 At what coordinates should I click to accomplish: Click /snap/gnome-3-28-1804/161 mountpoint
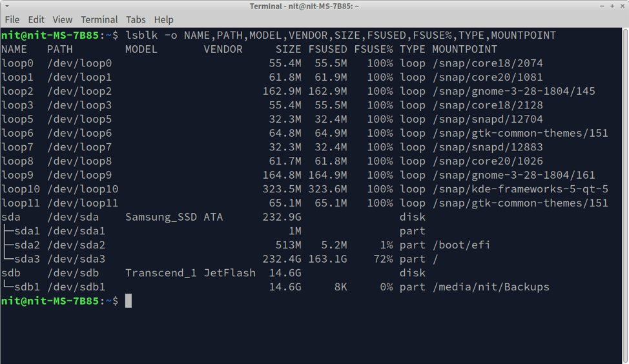pyautogui.click(x=513, y=175)
